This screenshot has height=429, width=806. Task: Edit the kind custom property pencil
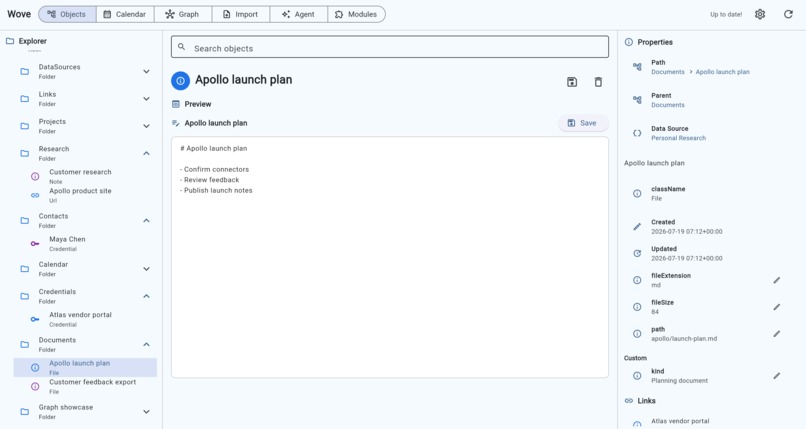pos(777,376)
